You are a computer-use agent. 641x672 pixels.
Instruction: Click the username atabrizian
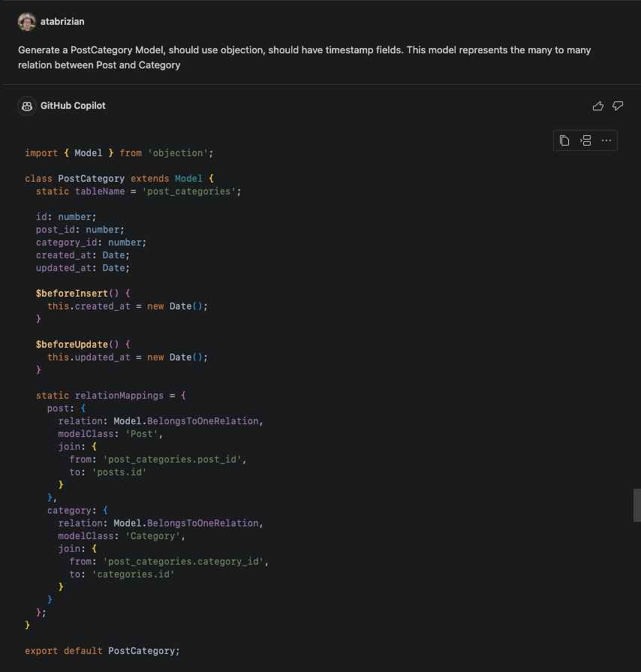point(62,21)
